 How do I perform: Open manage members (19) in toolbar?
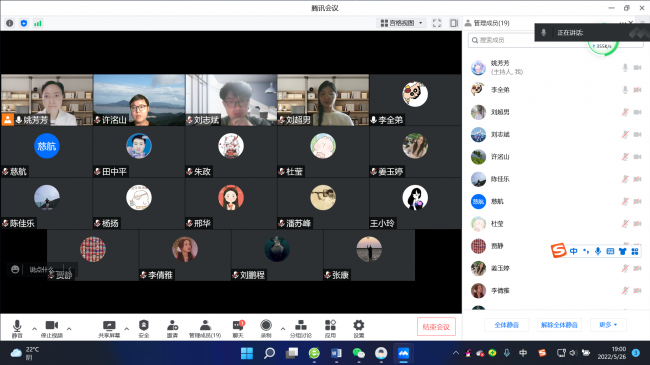coord(205,329)
